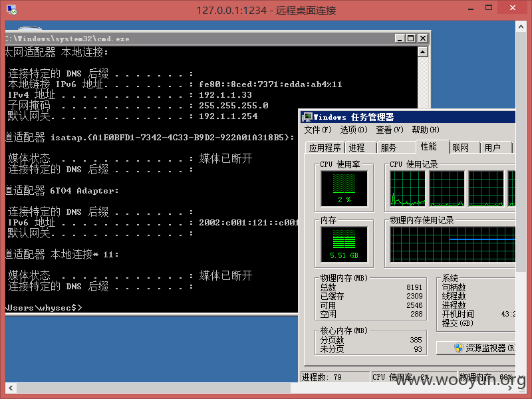Click the IPv6 address fe80::8ced:7371:edda:ab4%11
The width and height of the screenshot is (532, 399).
pos(270,84)
